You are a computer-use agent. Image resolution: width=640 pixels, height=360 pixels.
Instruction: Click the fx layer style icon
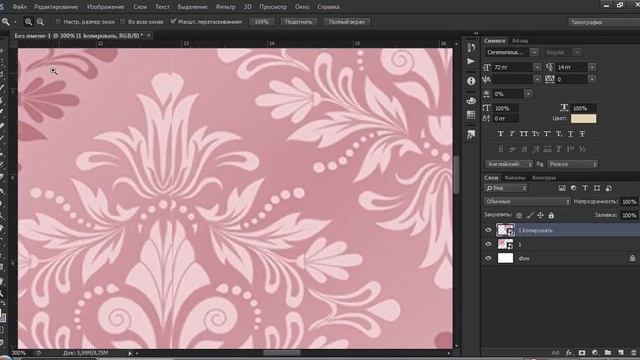(x=569, y=353)
